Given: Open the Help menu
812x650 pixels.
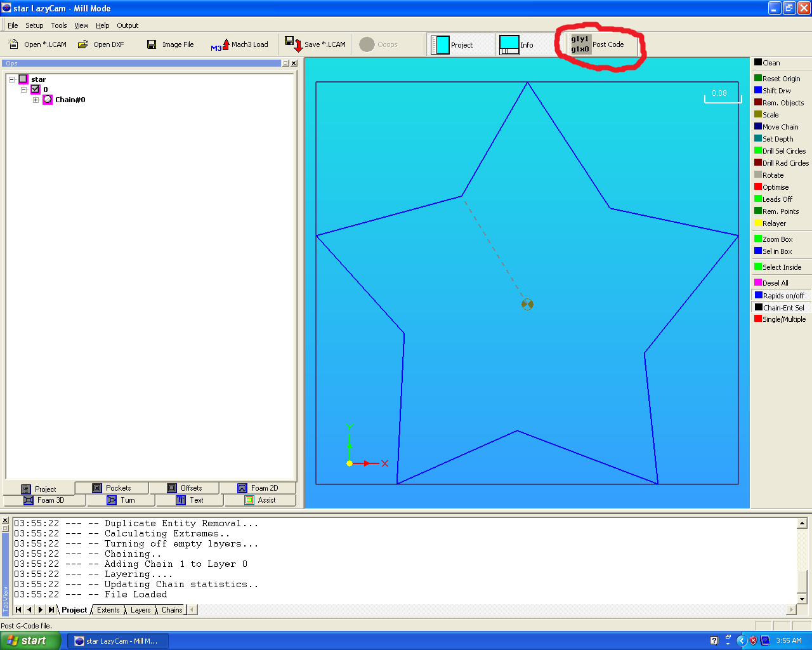Looking at the screenshot, I should click(x=103, y=25).
